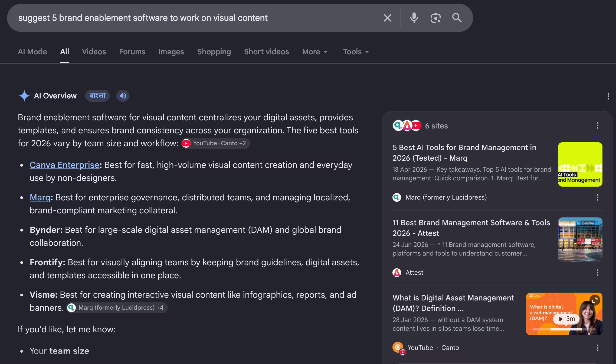
Task: Follow the Marq link in the list
Action: [x=40, y=197]
